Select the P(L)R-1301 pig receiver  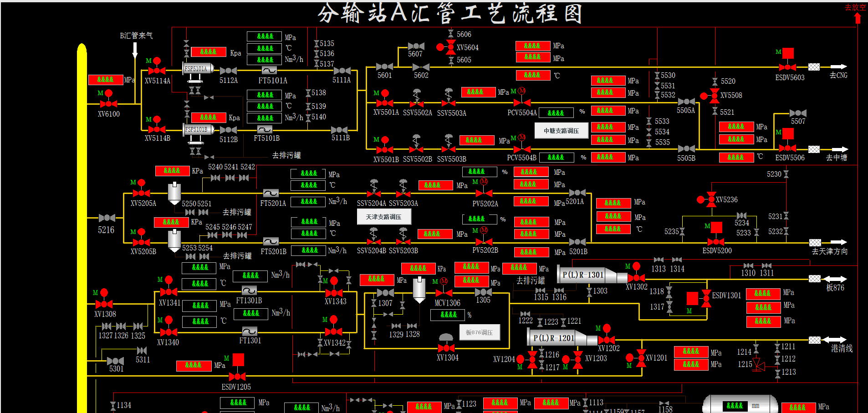pyautogui.click(x=587, y=275)
